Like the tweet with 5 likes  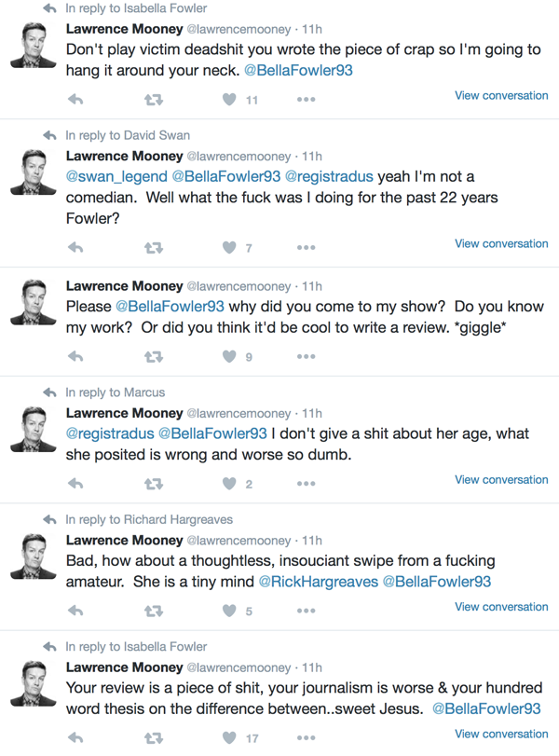[229, 612]
